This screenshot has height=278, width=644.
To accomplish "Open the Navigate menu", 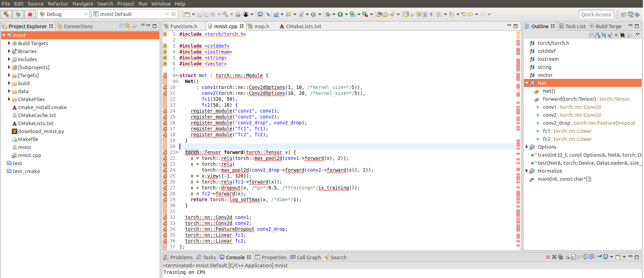I will pos(83,3).
